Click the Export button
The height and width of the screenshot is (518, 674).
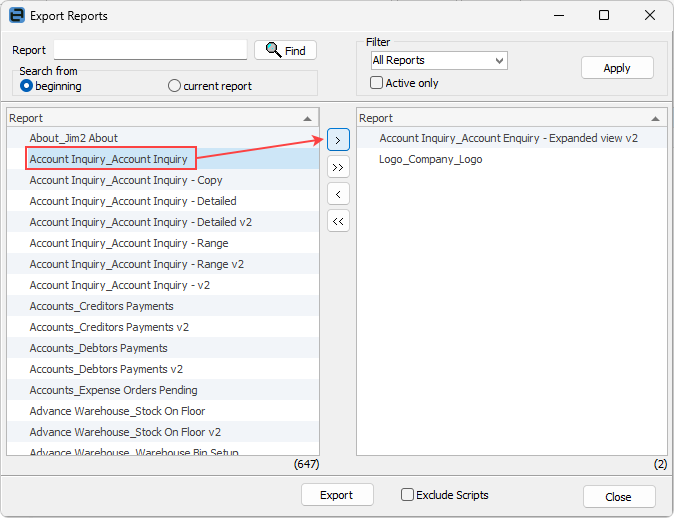(337, 495)
